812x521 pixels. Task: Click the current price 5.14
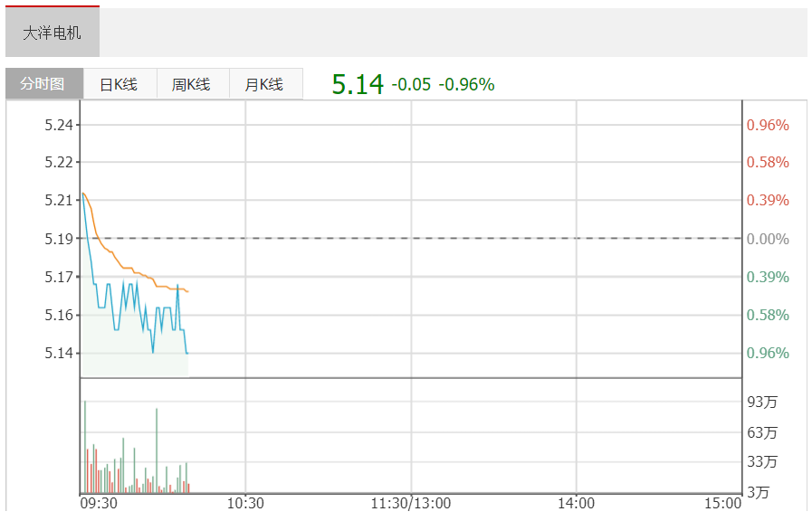click(358, 84)
